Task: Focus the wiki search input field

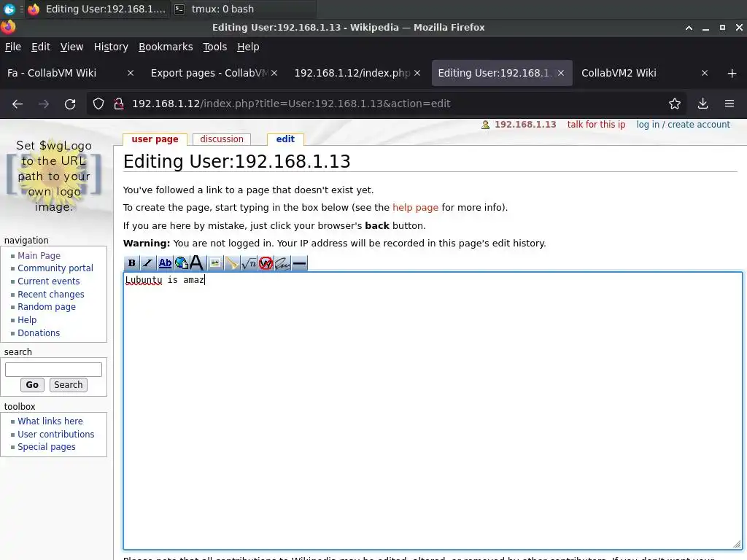Action: click(53, 370)
